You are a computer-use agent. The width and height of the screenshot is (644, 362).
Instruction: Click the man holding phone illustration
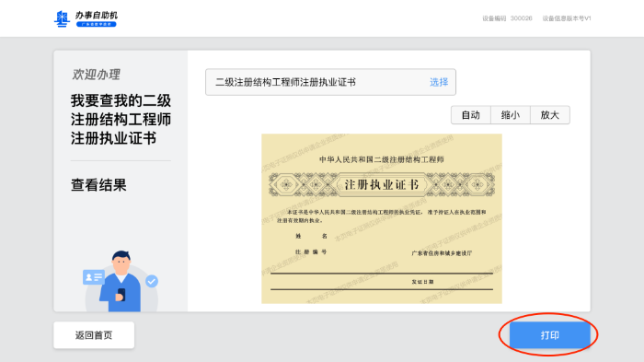(x=120, y=281)
